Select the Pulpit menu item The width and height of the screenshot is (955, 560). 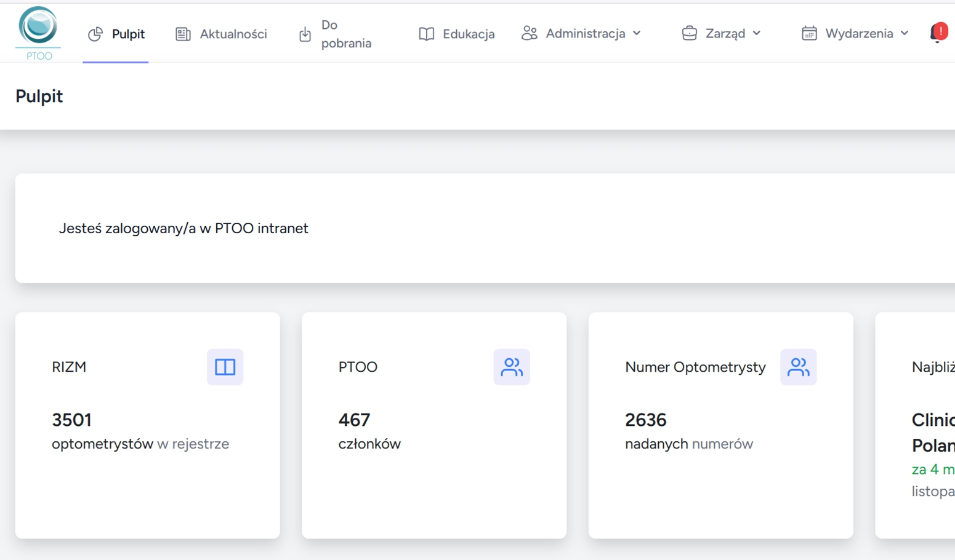(x=127, y=34)
